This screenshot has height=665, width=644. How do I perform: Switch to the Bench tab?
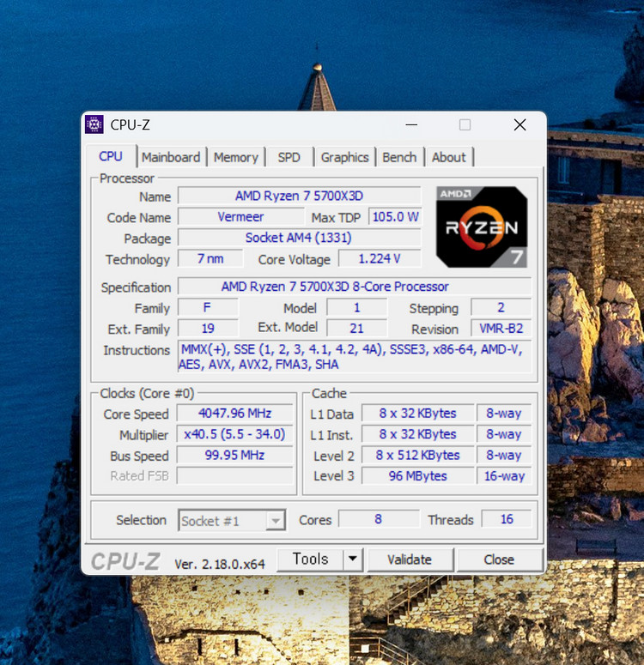click(399, 157)
